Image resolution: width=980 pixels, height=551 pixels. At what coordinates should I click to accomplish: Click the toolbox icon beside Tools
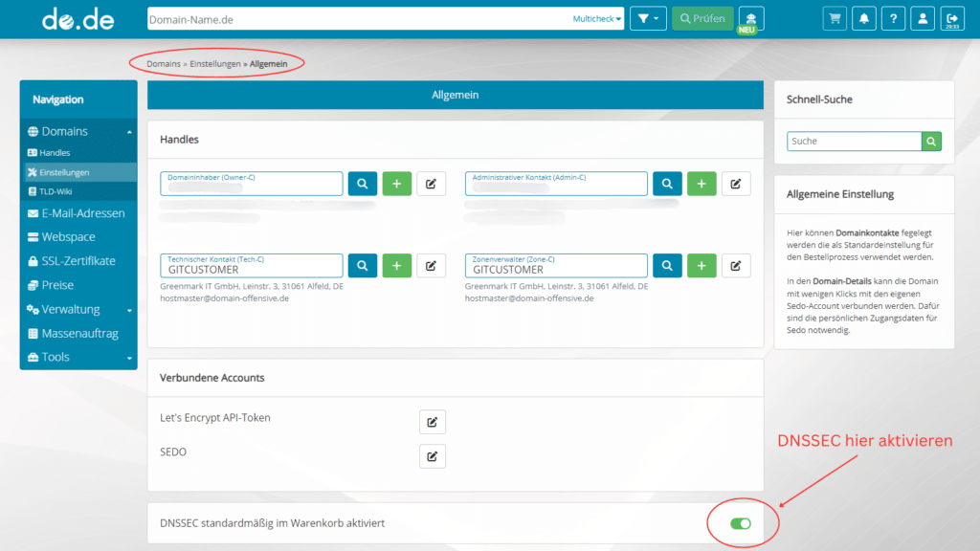[x=33, y=358]
